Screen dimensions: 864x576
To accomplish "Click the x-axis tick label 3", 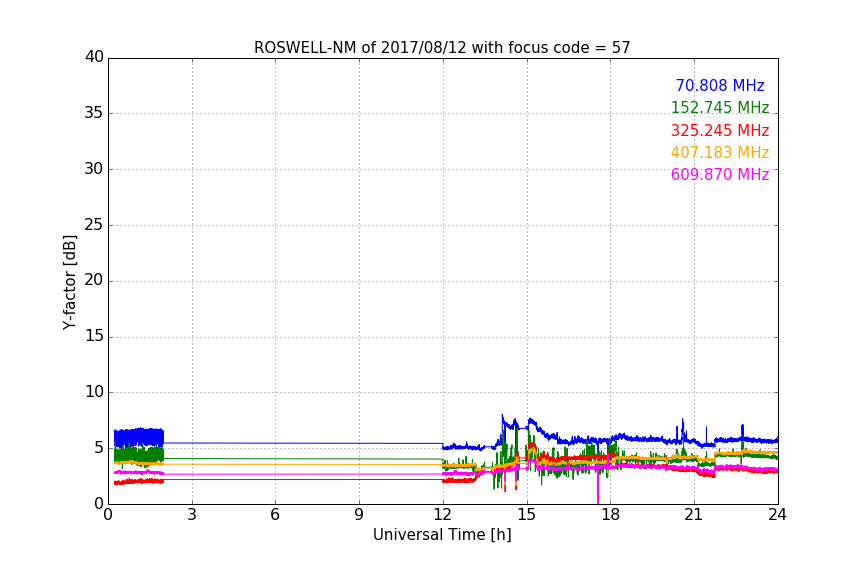I will (192, 515).
